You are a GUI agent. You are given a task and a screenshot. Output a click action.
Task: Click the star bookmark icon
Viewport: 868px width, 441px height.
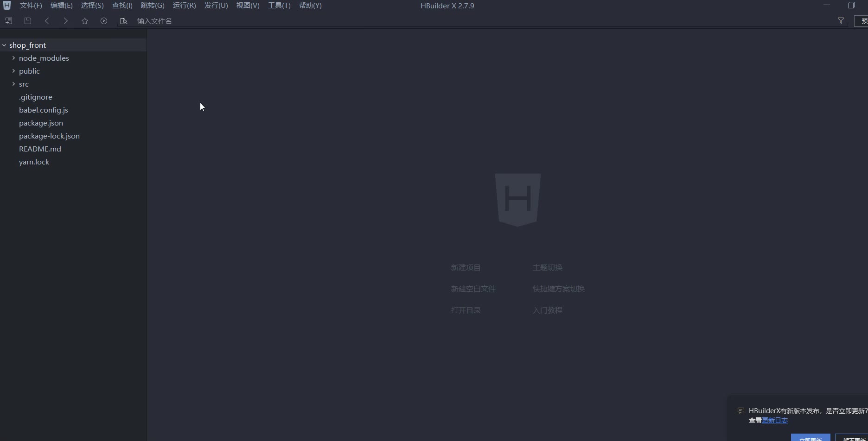(85, 21)
